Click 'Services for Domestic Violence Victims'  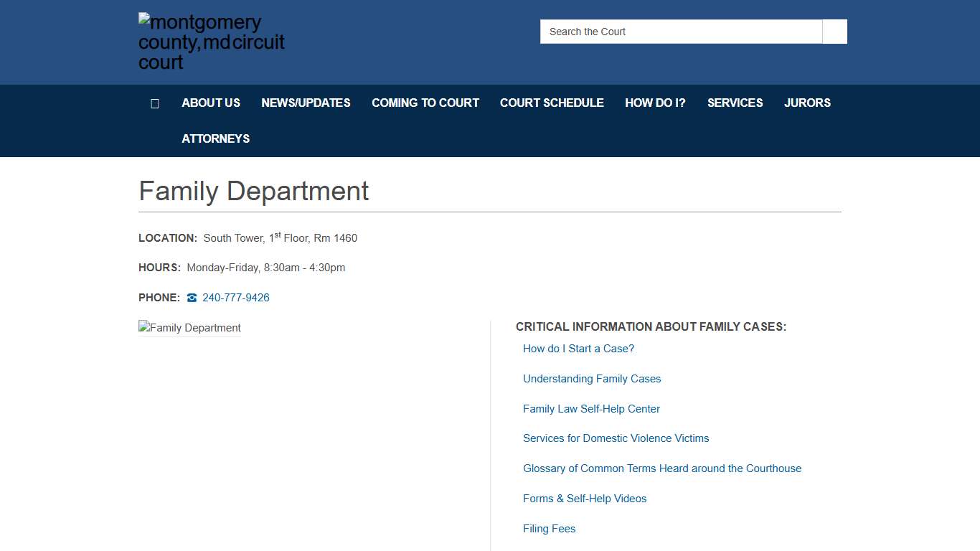click(616, 438)
